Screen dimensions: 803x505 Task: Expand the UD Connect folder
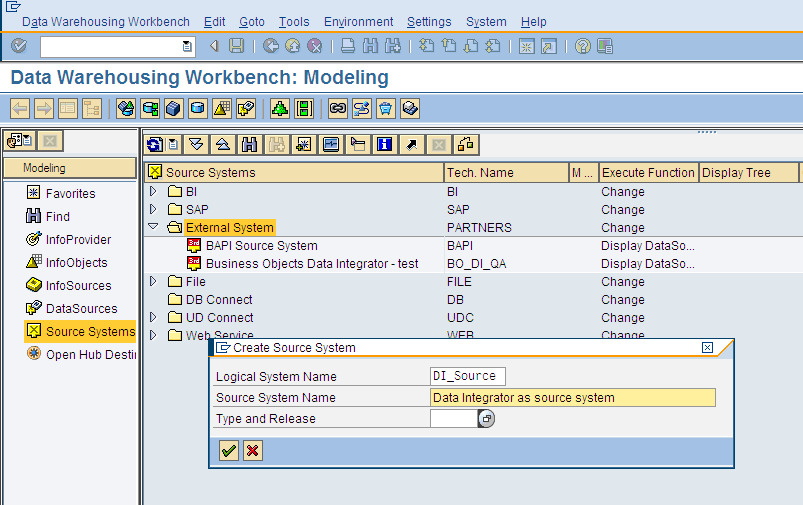[153, 318]
